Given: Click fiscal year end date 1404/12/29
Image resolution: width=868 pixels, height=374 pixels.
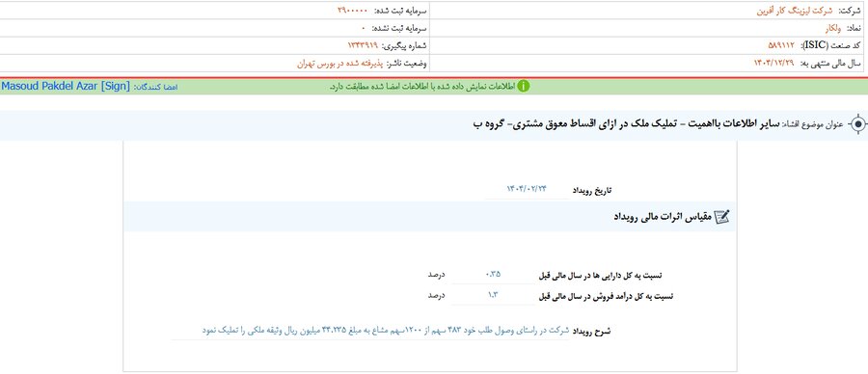Looking at the screenshot, I should click(x=773, y=64).
